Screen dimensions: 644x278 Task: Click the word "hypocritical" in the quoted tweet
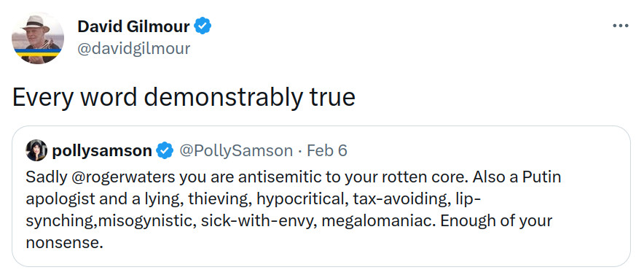300,199
